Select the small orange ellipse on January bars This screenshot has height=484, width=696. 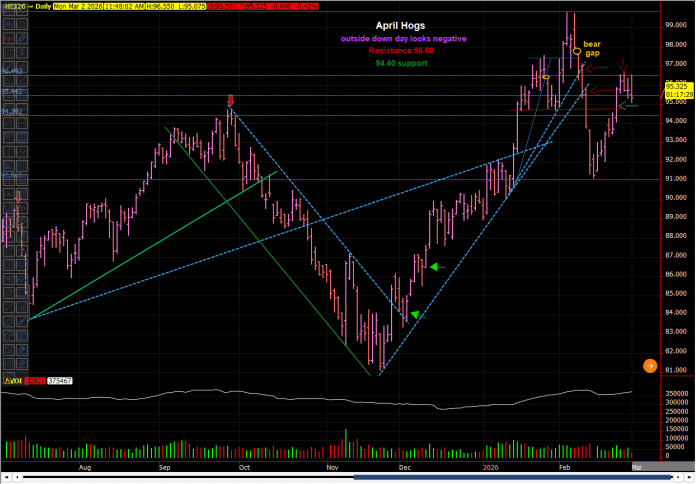tap(546, 77)
